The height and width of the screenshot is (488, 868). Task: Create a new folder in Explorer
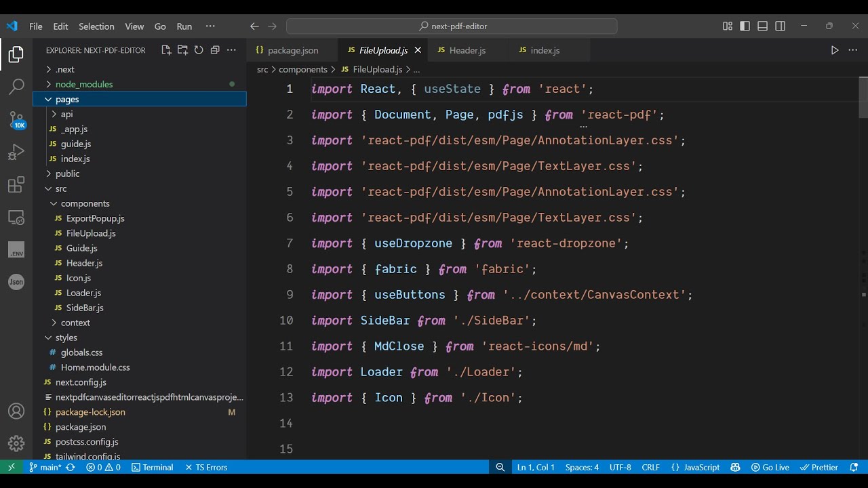(182, 50)
